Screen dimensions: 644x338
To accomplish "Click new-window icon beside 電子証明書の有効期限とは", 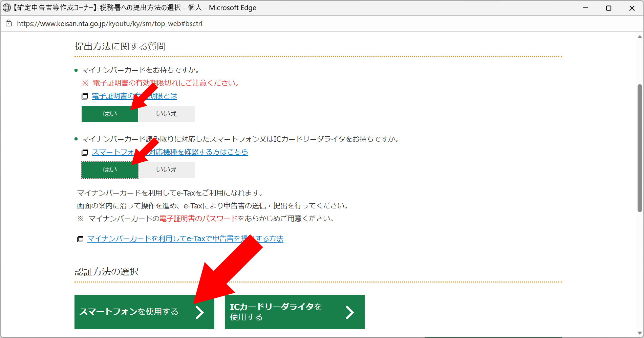I will coord(85,96).
